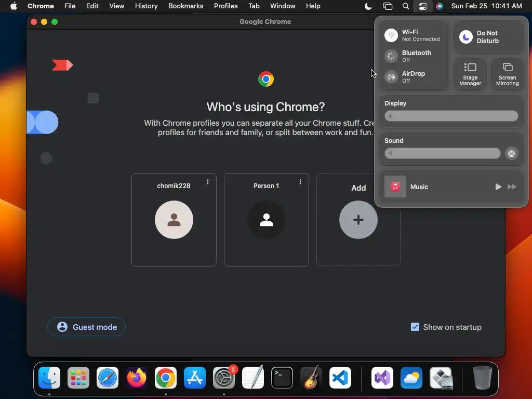The width and height of the screenshot is (532, 399).
Task: Click Google Chrome in the Dock
Action: tap(166, 378)
